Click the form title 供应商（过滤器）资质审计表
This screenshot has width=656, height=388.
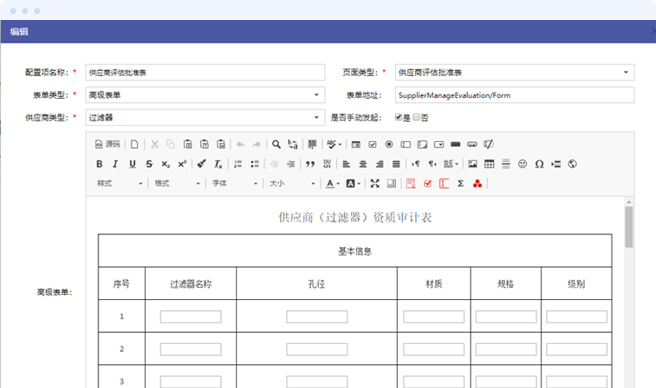[355, 217]
